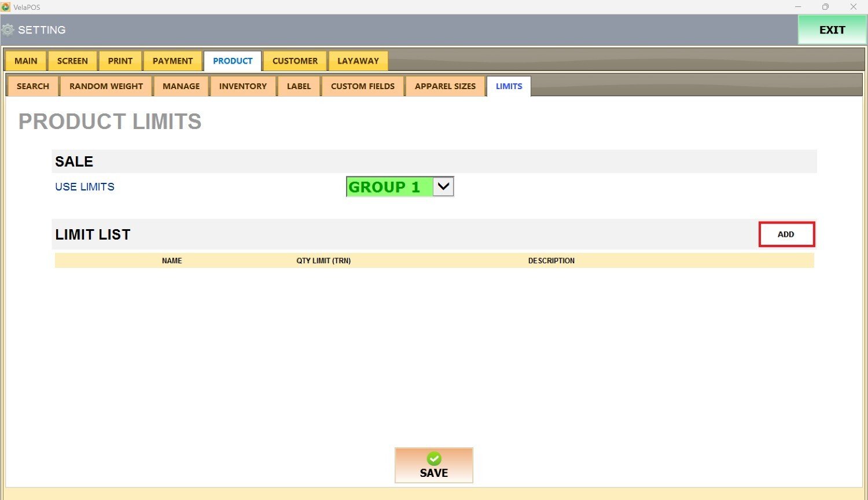Switch to the Customer tab

click(x=295, y=61)
